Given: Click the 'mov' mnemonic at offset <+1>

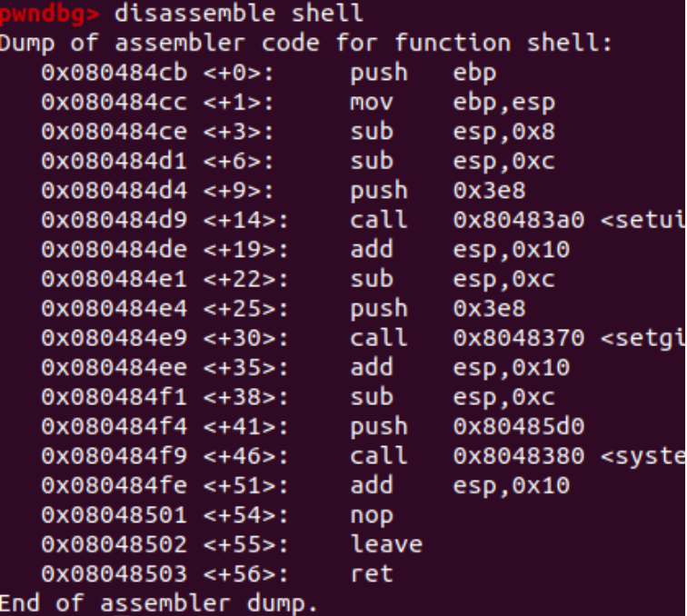Looking at the screenshot, I should 372,103.
